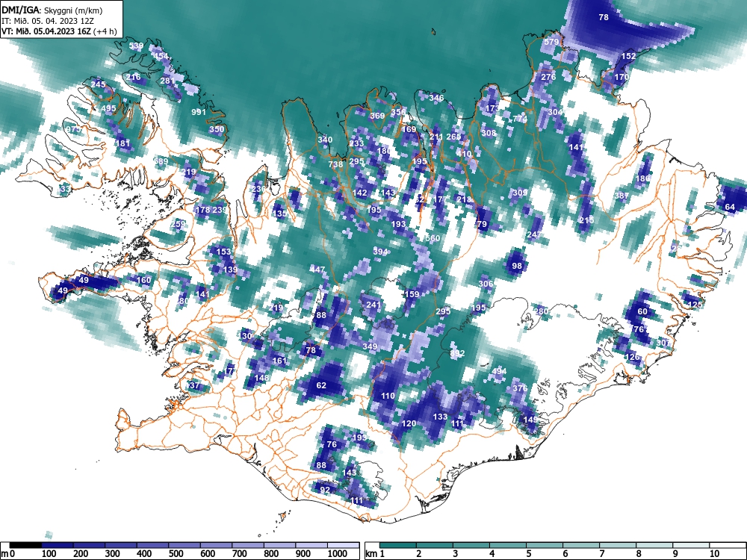
Task: Click the visibility value 149
Action: (530, 420)
